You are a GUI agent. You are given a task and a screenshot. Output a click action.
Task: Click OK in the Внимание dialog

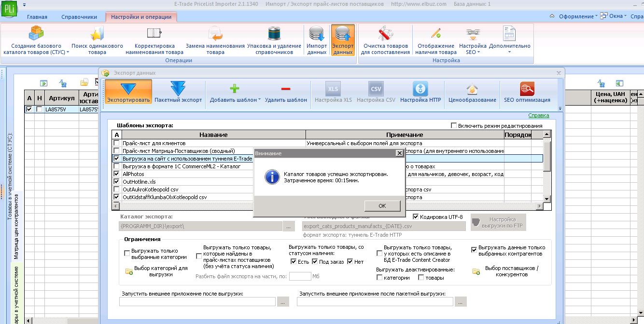tap(382, 206)
